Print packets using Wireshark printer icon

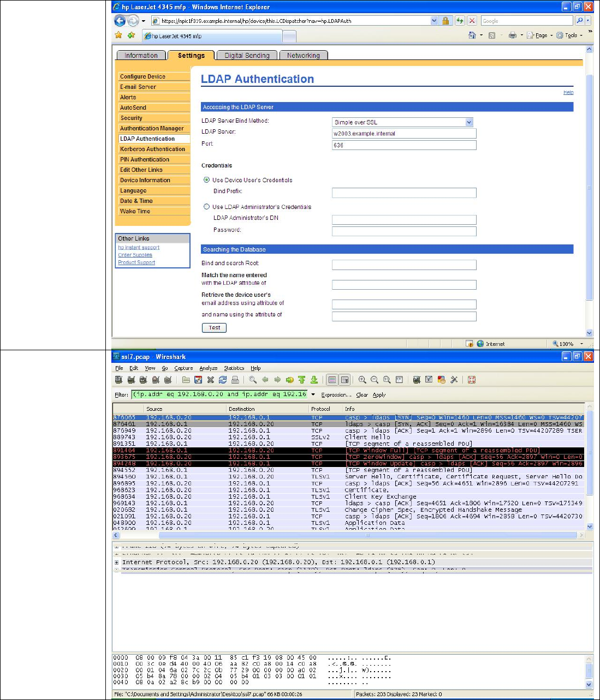pos(235,380)
